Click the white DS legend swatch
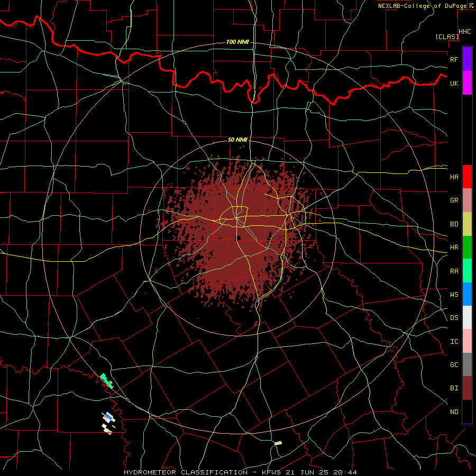This screenshot has width=476, height=476. pyautogui.click(x=467, y=317)
